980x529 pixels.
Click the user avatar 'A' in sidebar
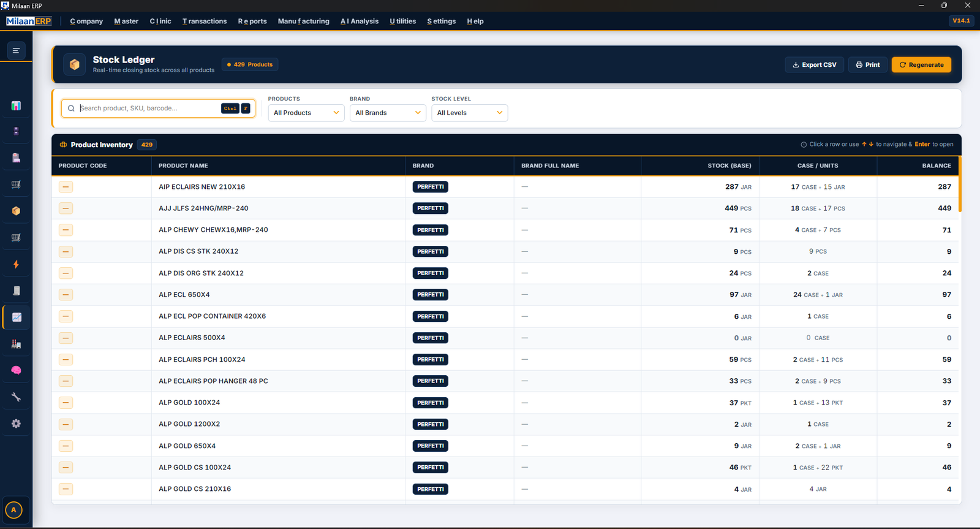coord(13,509)
